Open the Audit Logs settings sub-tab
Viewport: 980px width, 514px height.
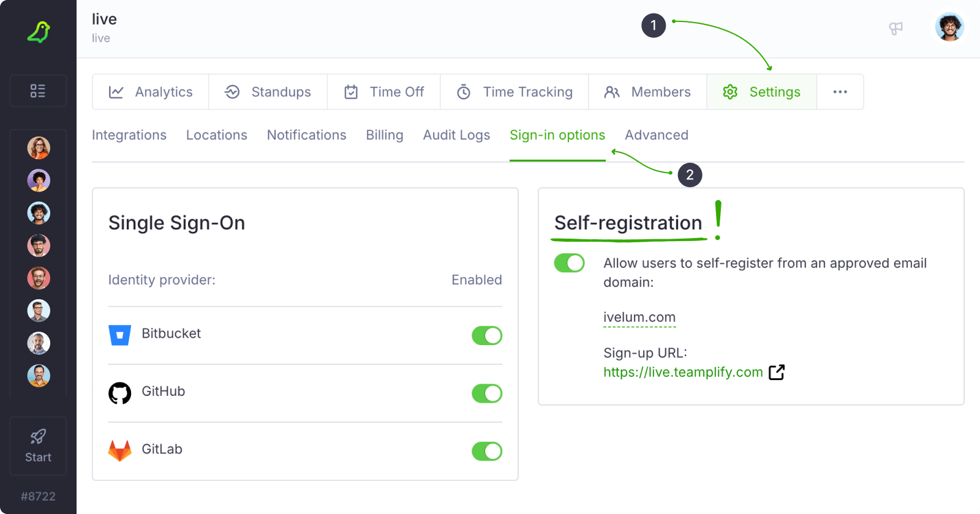click(x=456, y=135)
